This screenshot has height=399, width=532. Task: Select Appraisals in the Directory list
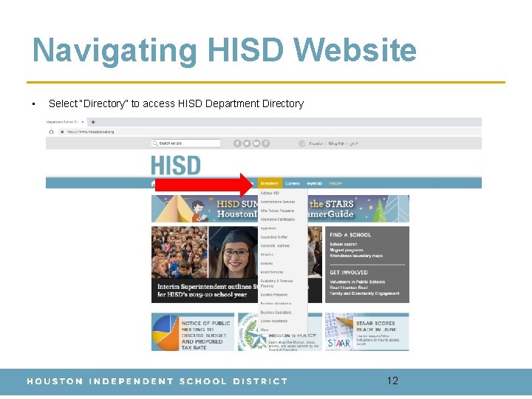(x=268, y=228)
